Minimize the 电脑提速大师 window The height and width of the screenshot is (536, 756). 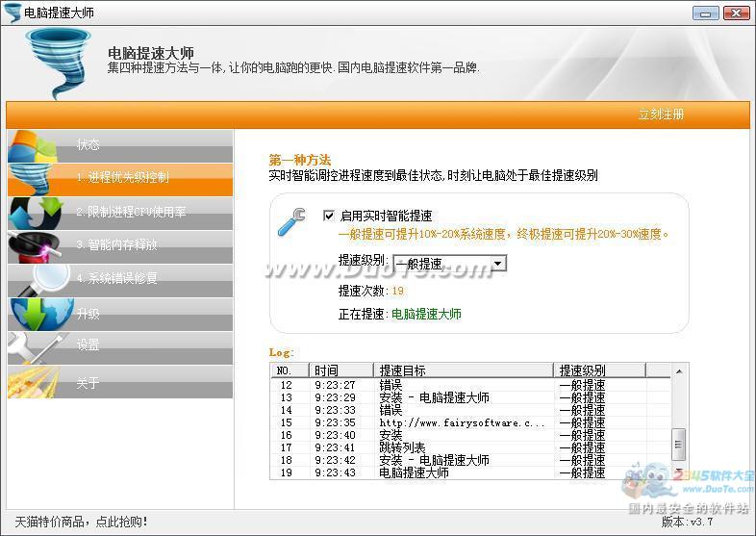point(705,13)
